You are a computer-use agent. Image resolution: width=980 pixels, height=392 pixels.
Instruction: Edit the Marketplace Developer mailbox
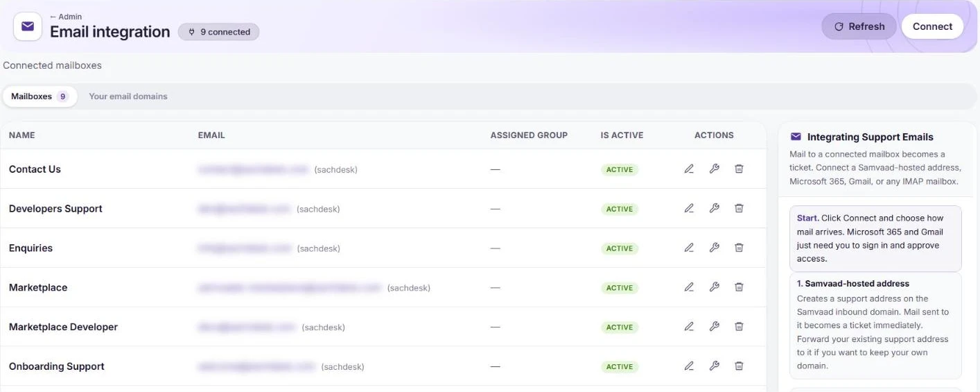pyautogui.click(x=689, y=327)
